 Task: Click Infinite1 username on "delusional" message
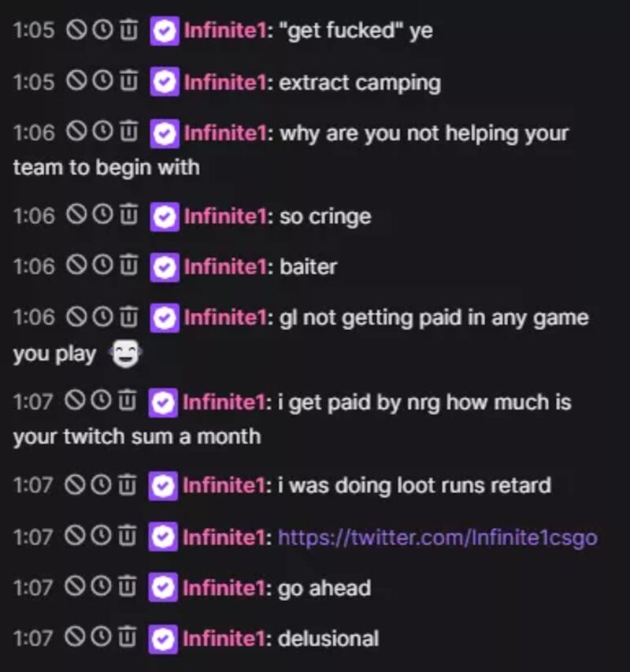[x=224, y=637]
